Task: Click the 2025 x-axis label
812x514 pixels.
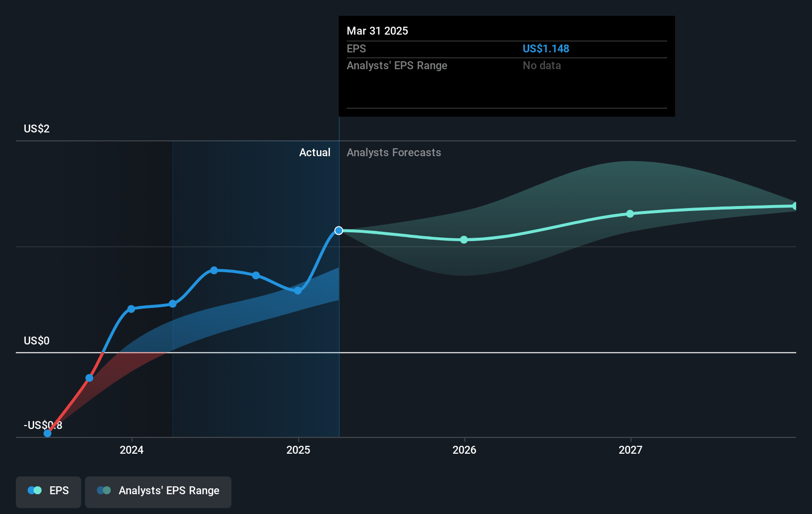Action: pos(298,450)
